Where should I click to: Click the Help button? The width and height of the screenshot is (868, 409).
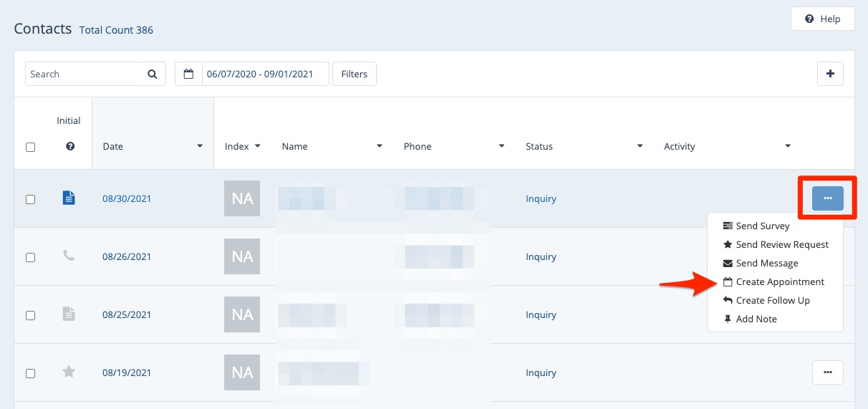coord(822,19)
